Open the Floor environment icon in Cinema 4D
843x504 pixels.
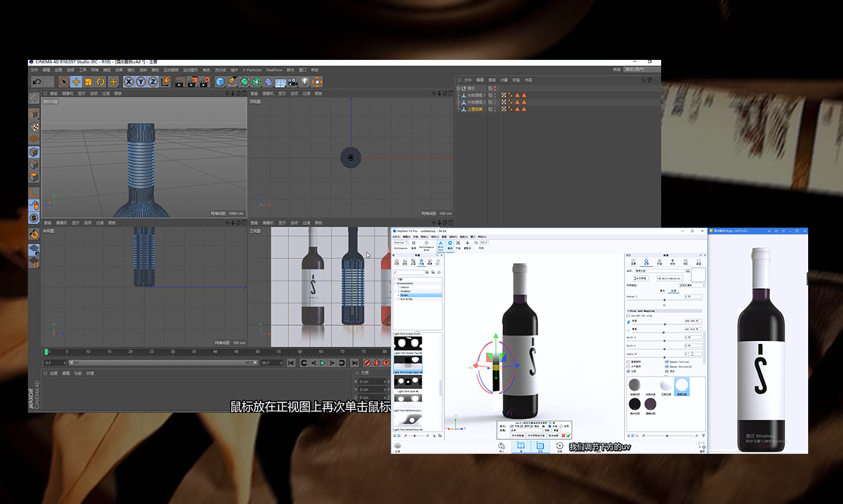(x=280, y=81)
